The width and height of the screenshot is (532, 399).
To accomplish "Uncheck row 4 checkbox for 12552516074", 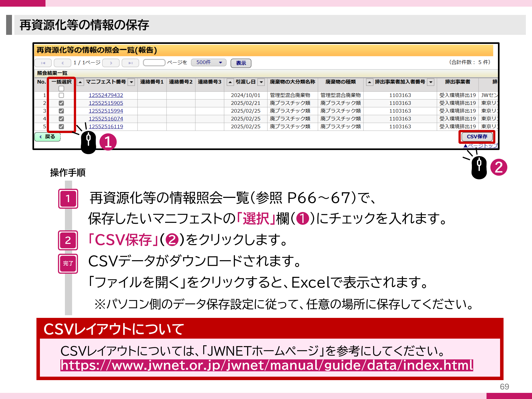I will point(61,119).
